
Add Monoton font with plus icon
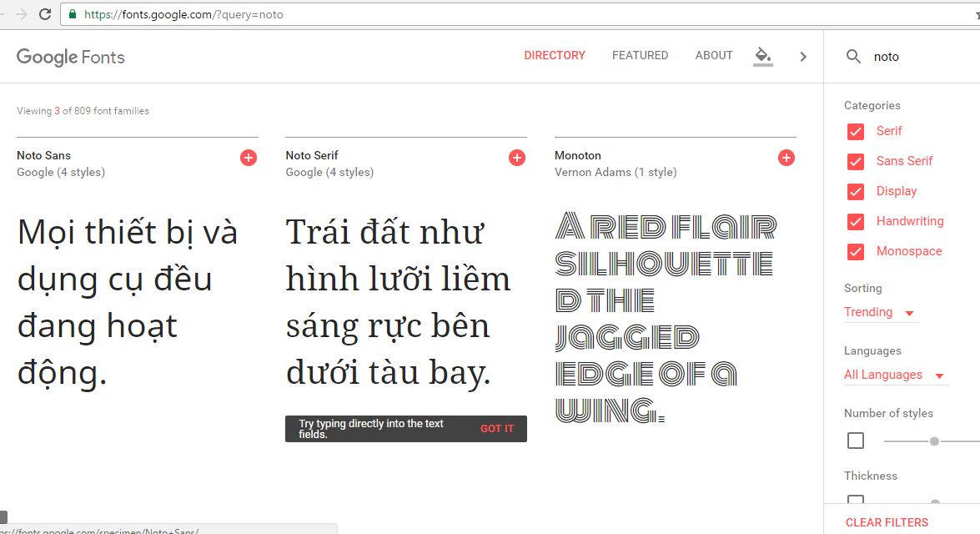pyautogui.click(x=786, y=158)
